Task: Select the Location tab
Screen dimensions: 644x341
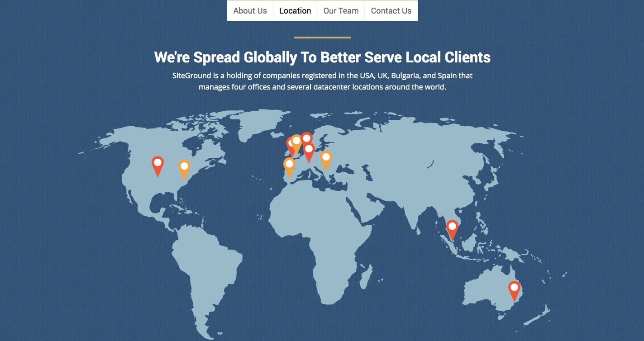Action: (x=295, y=11)
